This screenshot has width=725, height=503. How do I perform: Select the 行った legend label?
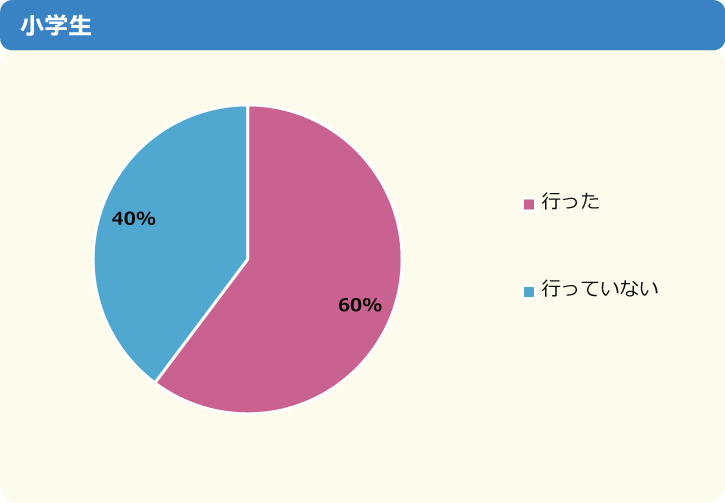pyautogui.click(x=571, y=201)
